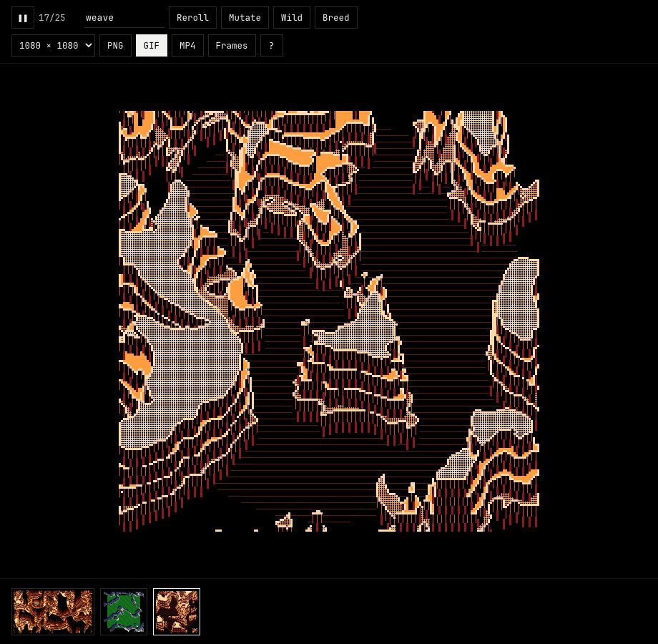658x644 pixels.
Task: Click the highlighted third history thumbnail
Action: (x=177, y=612)
